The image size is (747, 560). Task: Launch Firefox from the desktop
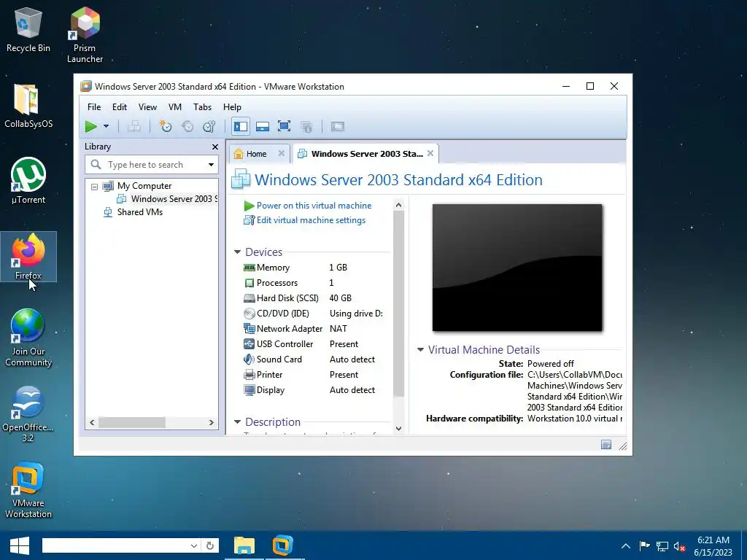[28, 257]
